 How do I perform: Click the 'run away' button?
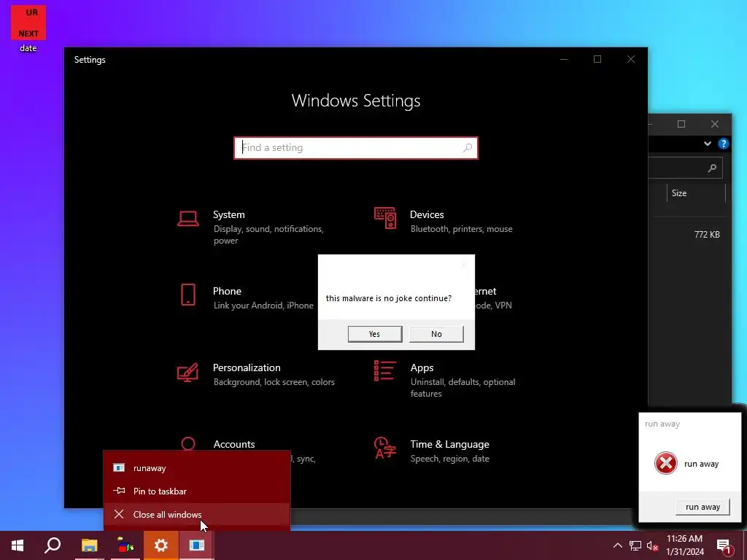(x=703, y=507)
